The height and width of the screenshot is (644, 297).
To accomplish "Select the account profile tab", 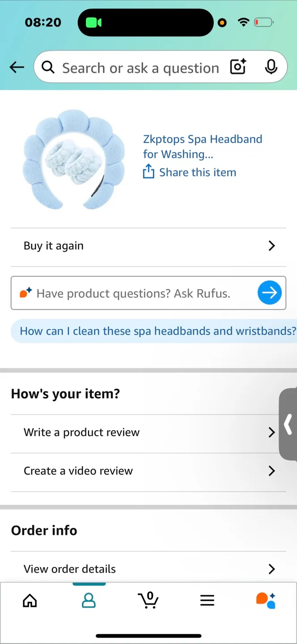I will 89,601.
